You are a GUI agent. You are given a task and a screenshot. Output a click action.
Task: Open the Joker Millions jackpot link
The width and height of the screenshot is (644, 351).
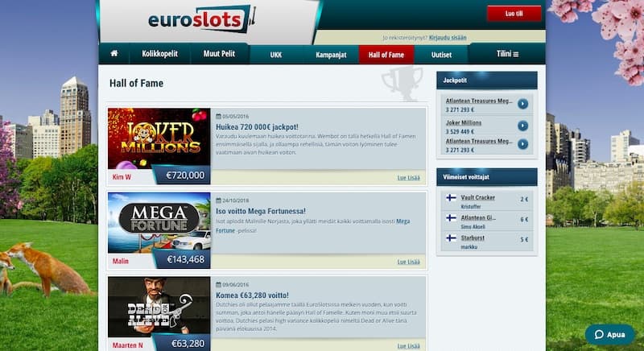point(464,122)
